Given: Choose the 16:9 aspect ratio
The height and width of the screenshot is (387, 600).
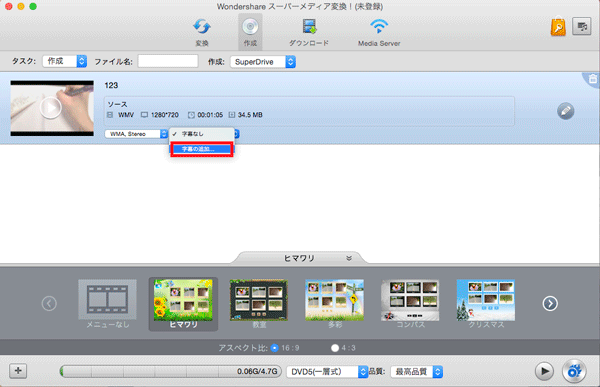Looking at the screenshot, I should pyautogui.click(x=274, y=348).
